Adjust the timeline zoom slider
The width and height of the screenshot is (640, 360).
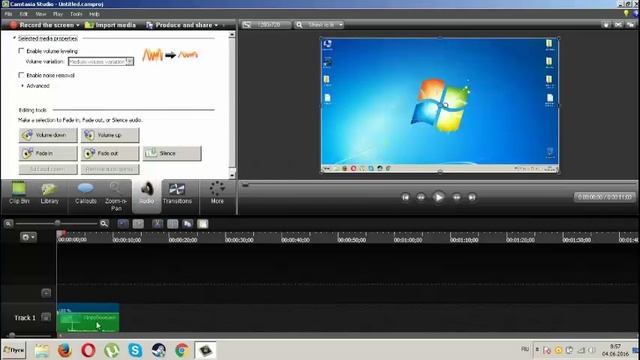(x=57, y=223)
